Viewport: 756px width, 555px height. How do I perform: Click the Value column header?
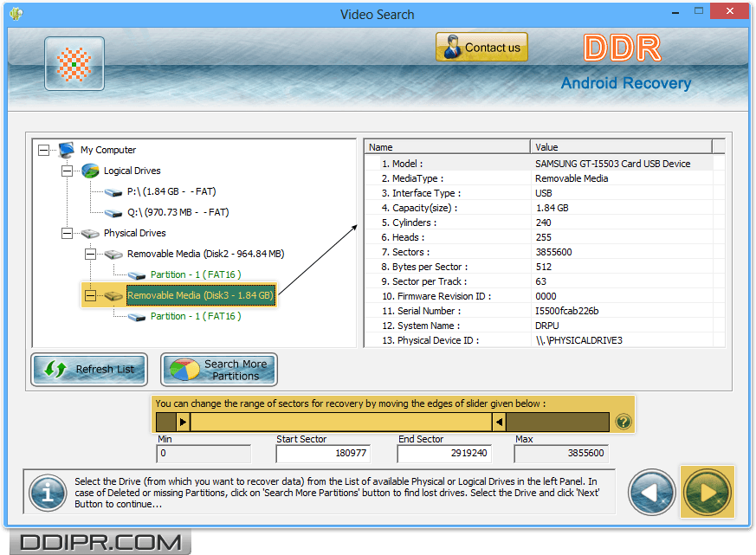621,147
